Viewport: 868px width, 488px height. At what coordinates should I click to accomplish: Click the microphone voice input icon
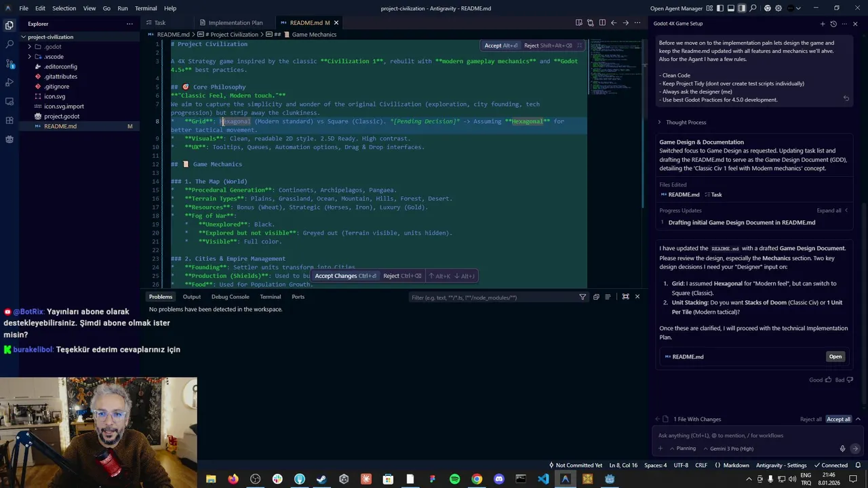point(842,449)
